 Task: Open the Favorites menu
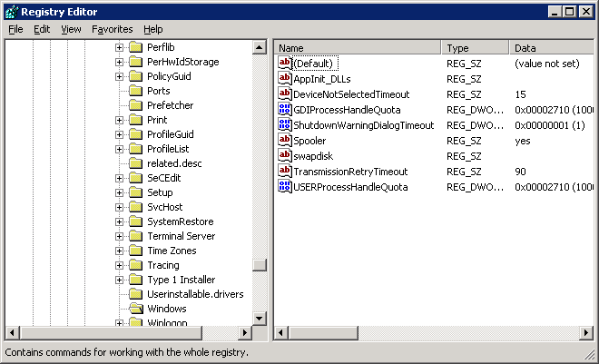coord(112,29)
